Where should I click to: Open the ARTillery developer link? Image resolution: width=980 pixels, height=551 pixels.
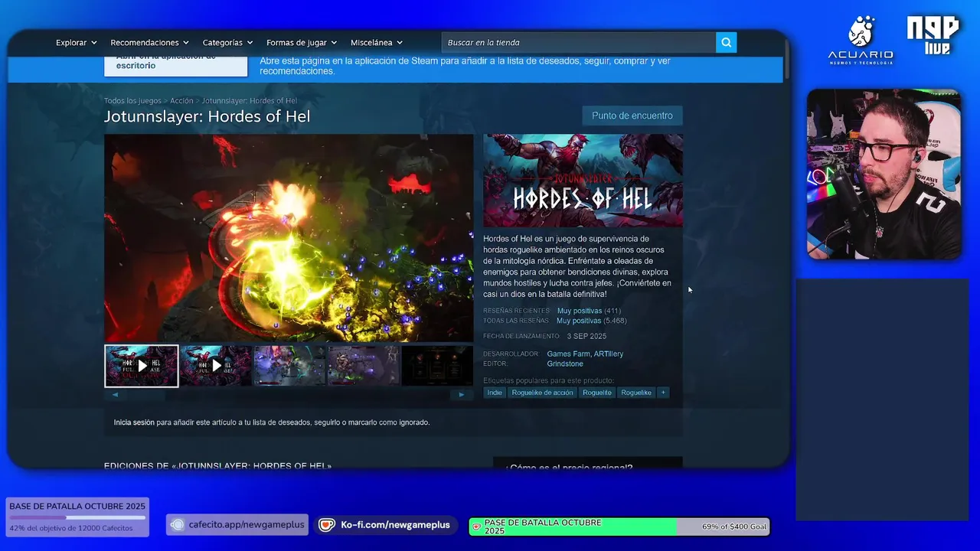609,354
